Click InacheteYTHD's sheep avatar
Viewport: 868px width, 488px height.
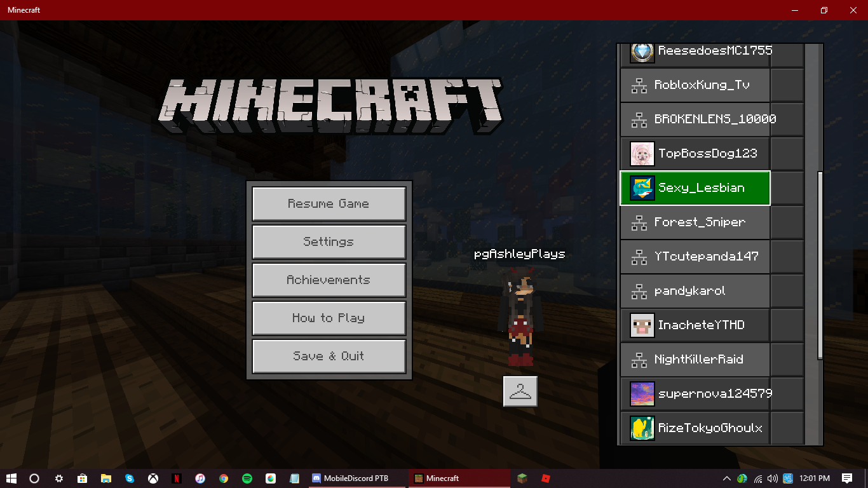(x=642, y=325)
